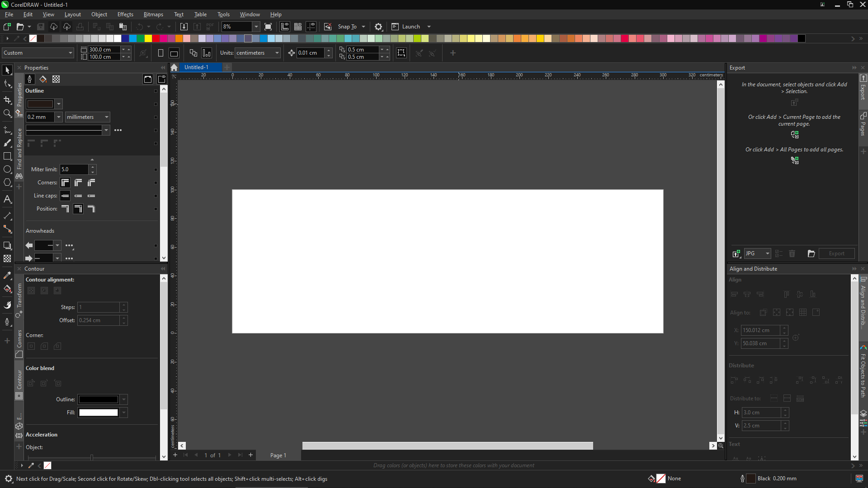Click the Miter limit input field
The image size is (868, 488).
point(75,169)
